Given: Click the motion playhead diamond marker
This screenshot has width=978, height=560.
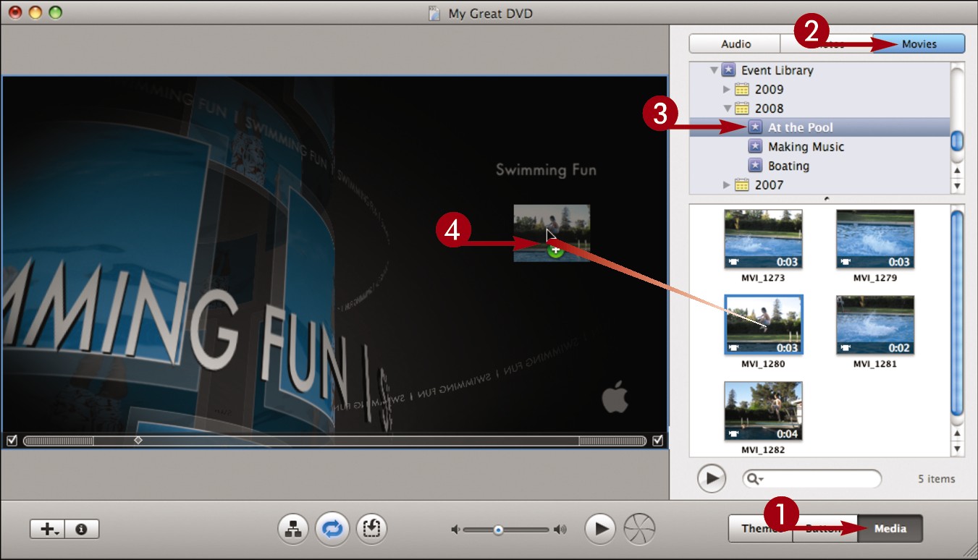Looking at the screenshot, I should (138, 440).
